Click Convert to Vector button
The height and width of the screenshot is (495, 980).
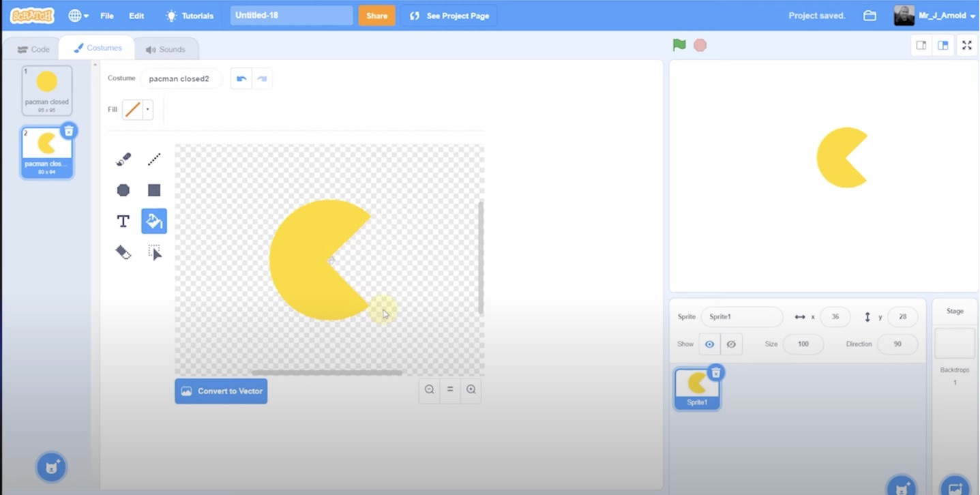pos(221,391)
